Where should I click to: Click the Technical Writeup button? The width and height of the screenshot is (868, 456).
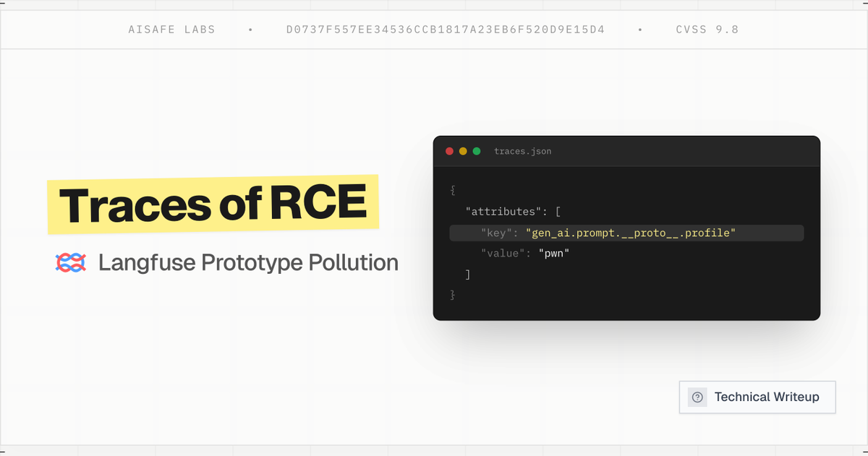coord(757,397)
